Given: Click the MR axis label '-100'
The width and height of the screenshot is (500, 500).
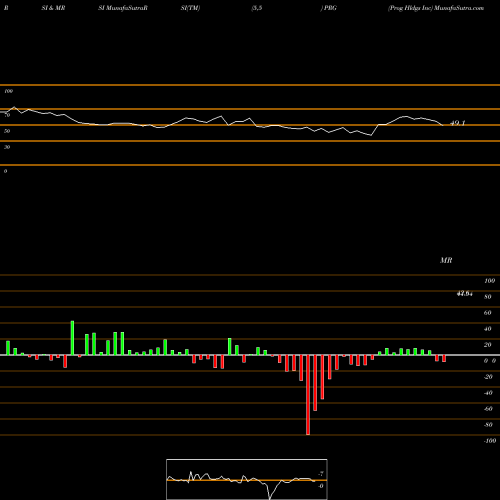Looking at the screenshot, I should pyautogui.click(x=490, y=441).
